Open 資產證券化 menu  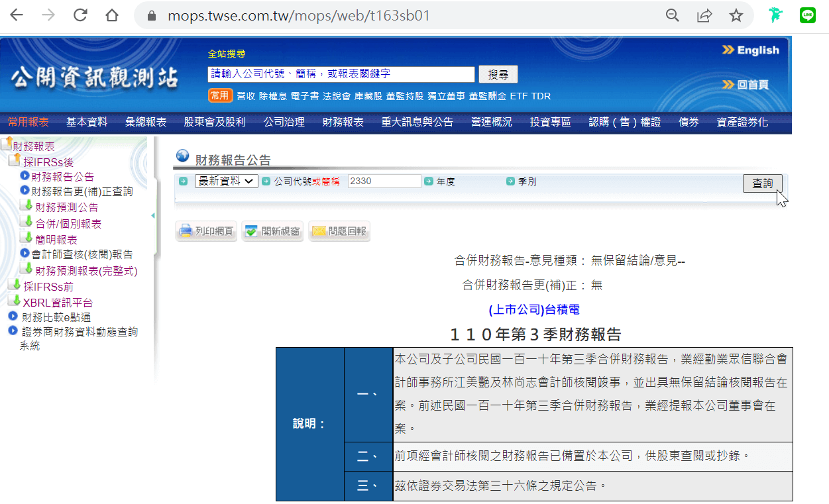742,122
